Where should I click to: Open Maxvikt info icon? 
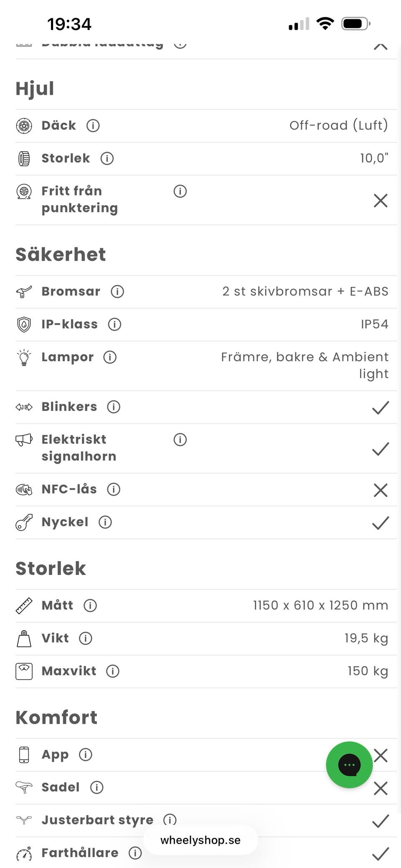point(113,671)
